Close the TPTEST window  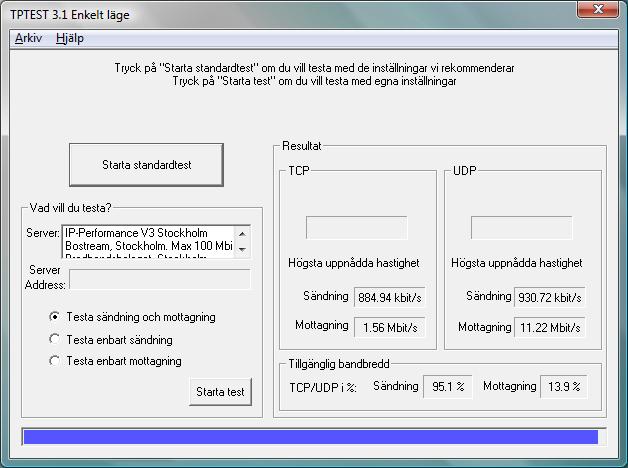pos(598,9)
